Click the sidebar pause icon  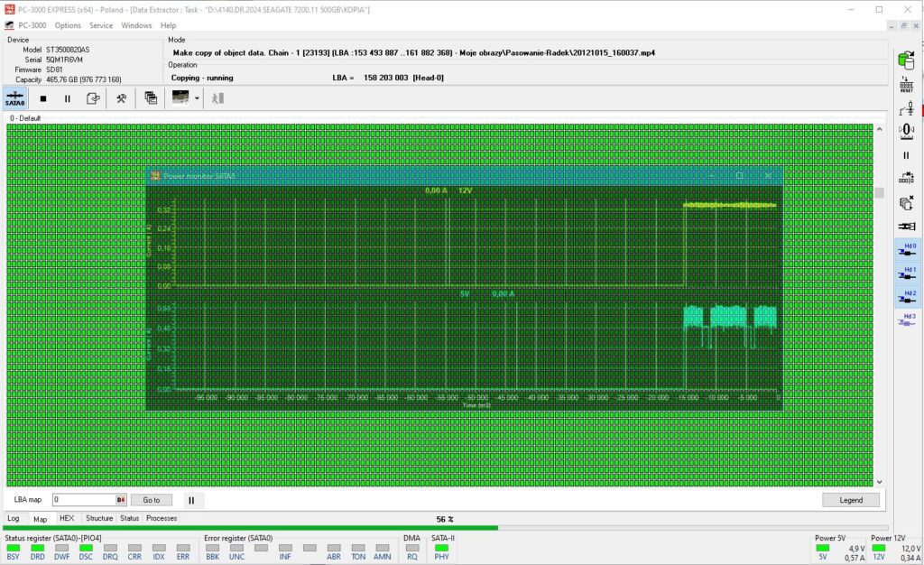pos(907,155)
